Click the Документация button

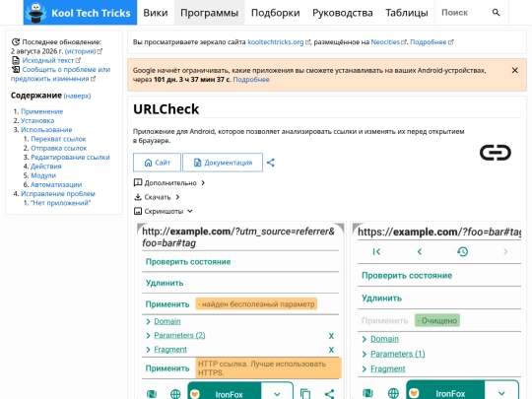click(x=223, y=163)
